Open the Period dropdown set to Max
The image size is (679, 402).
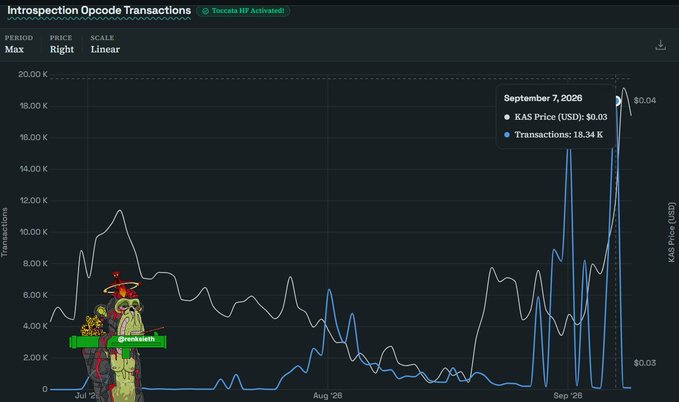point(19,44)
